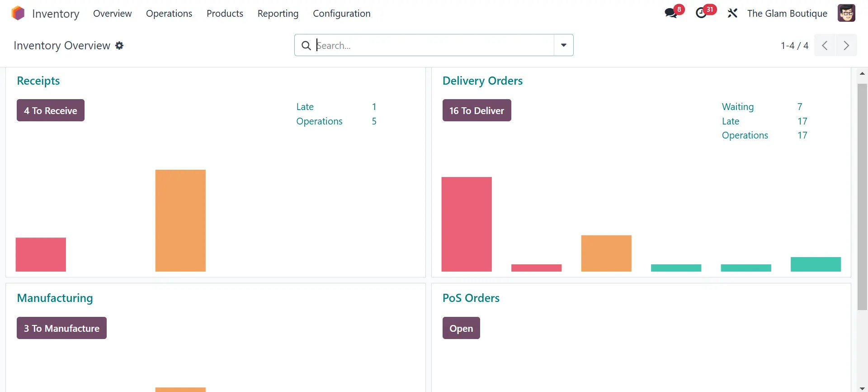Click the orange bar in Delivery Orders chart

click(x=606, y=253)
